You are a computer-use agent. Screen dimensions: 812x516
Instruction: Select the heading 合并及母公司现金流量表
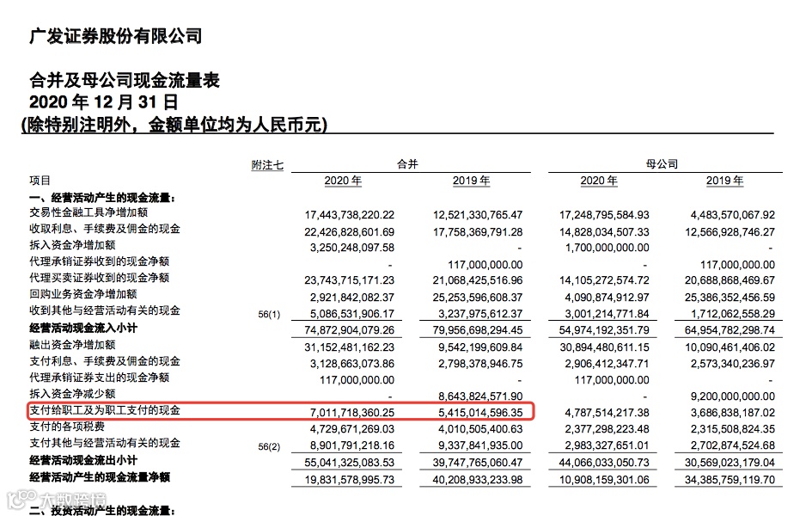pos(125,80)
